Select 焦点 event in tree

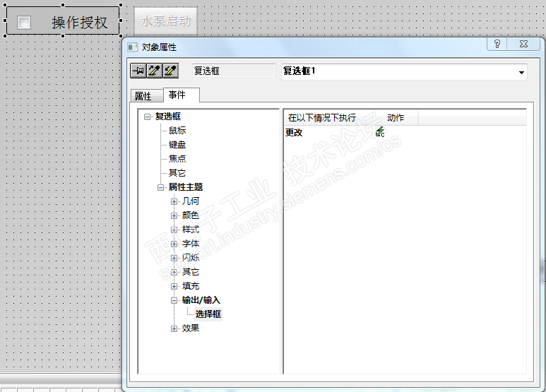tap(177, 159)
